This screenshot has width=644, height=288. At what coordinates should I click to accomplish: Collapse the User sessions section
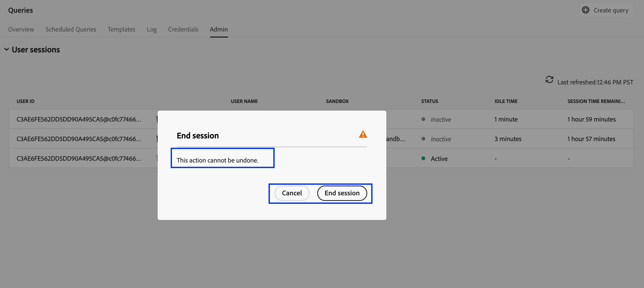(7, 49)
